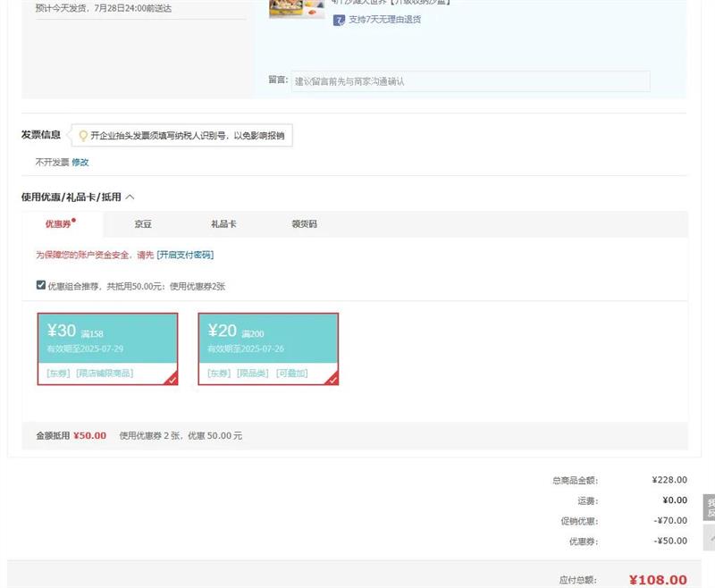Click the checkmark corner on the ¥30 coupon
The image size is (715, 588).
point(172,379)
